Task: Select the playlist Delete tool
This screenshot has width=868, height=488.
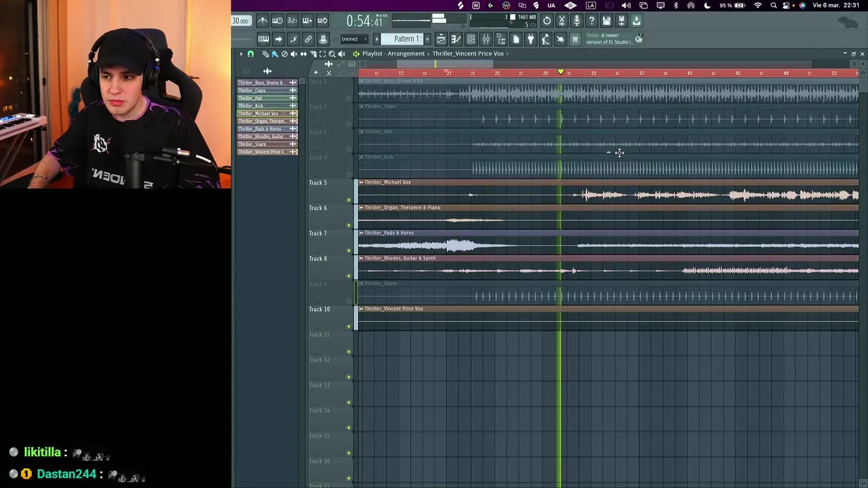Action: (284, 54)
